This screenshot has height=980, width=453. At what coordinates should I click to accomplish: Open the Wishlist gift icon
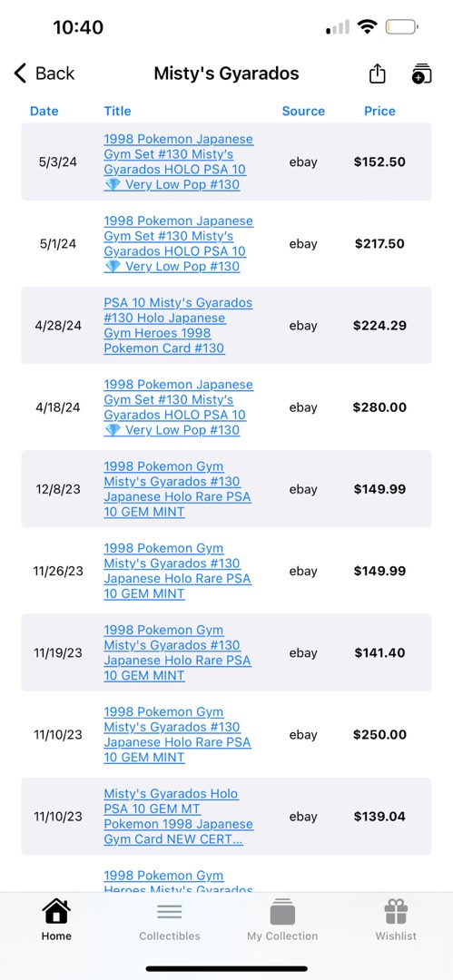click(x=396, y=912)
